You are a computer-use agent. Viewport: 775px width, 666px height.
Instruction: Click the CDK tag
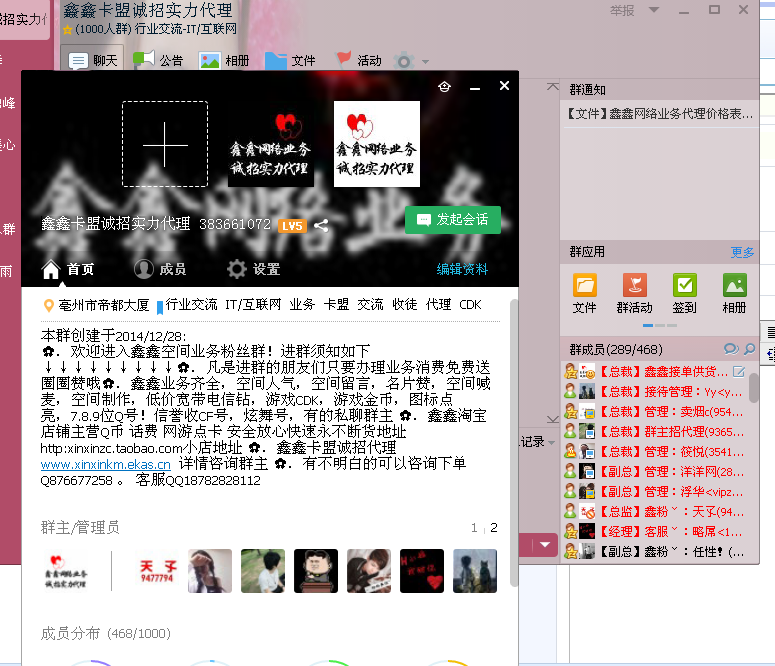470,305
